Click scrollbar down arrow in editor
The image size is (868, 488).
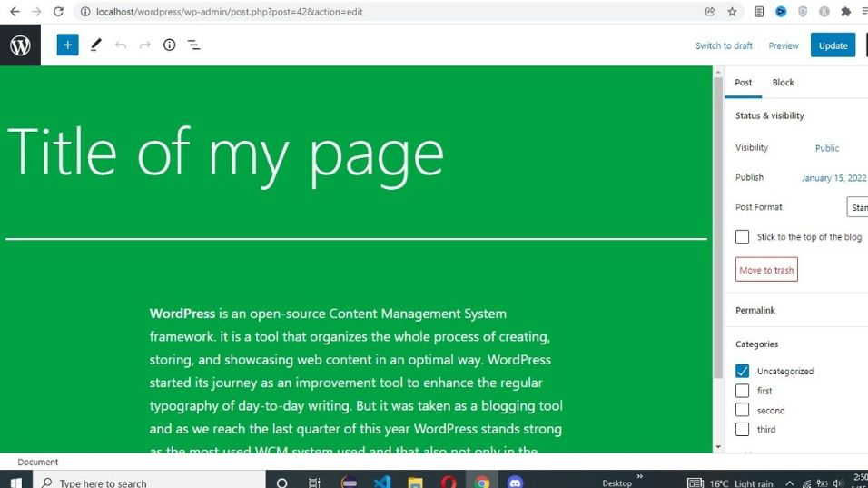[718, 447]
